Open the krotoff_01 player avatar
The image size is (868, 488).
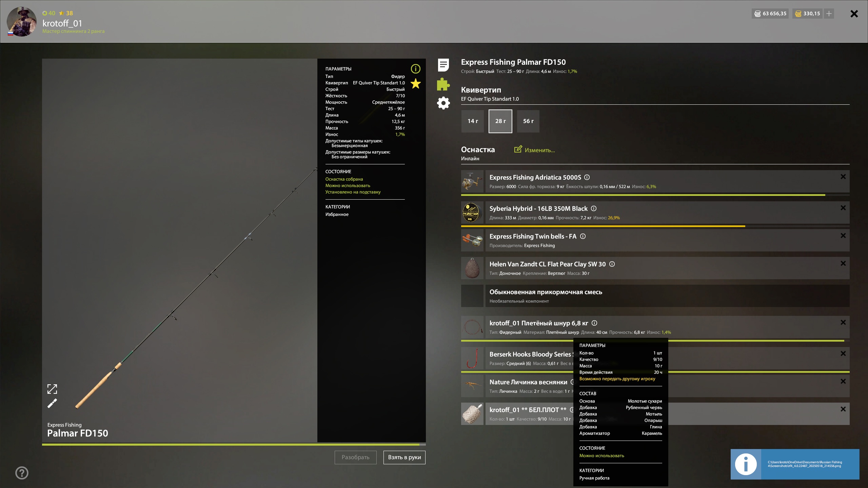point(22,21)
